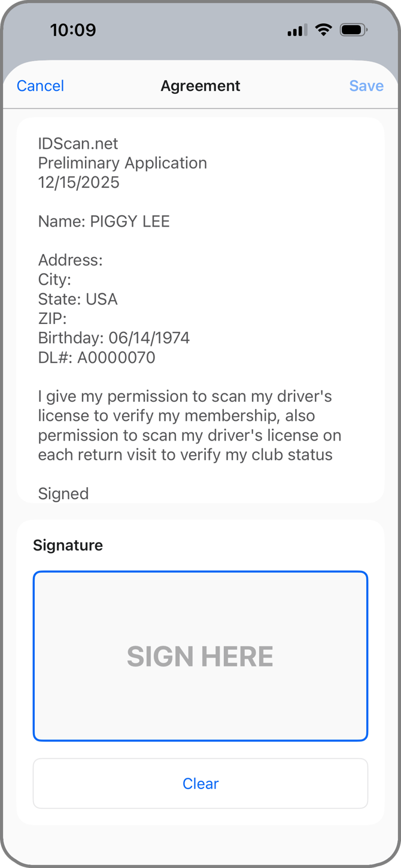The width and height of the screenshot is (401, 868).
Task: Tap the empty Address field line
Action: point(70,261)
